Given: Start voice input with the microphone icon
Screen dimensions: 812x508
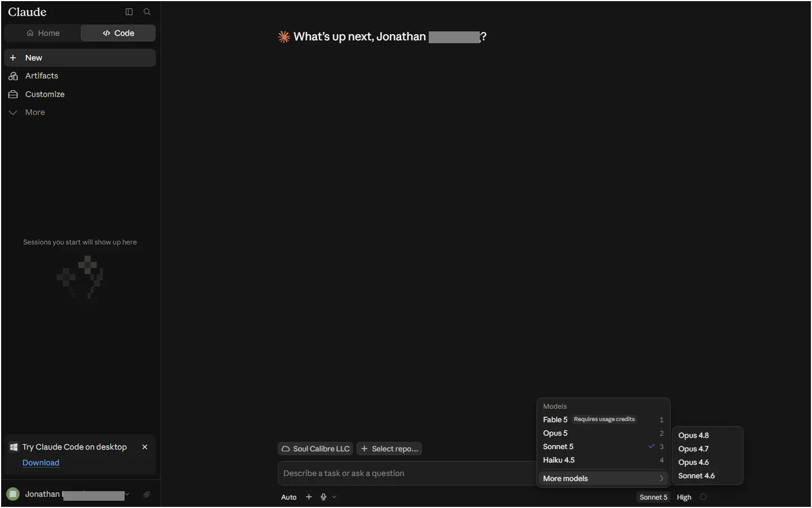Looking at the screenshot, I should point(323,497).
